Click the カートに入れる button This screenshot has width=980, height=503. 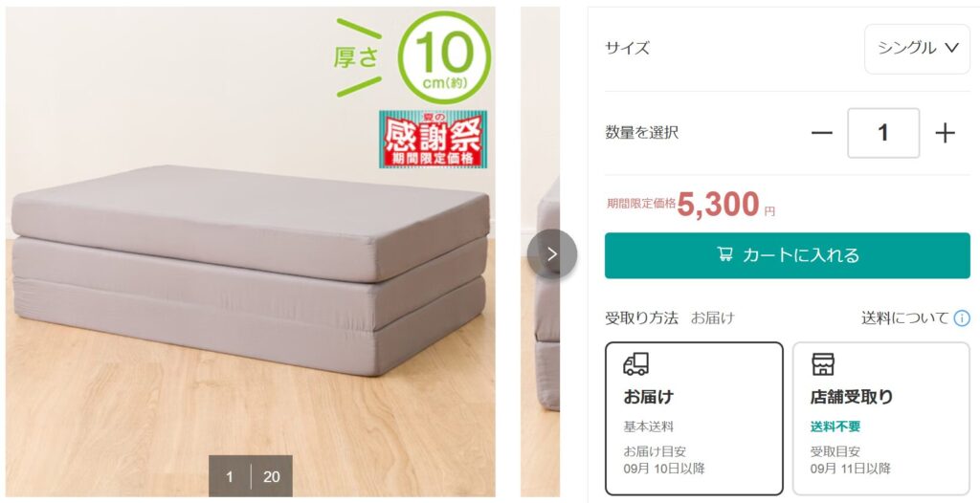tap(788, 255)
